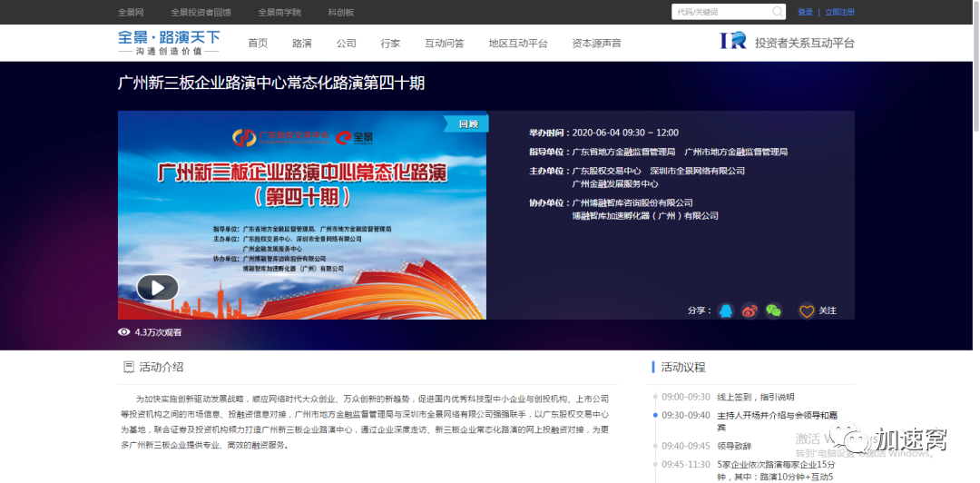Click 广州金融发展服务中心 text
980x483 pixels.
pos(615,184)
